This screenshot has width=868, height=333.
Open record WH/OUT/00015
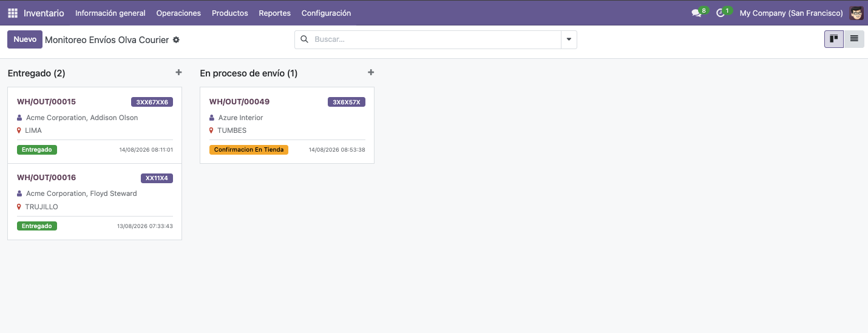coord(46,101)
